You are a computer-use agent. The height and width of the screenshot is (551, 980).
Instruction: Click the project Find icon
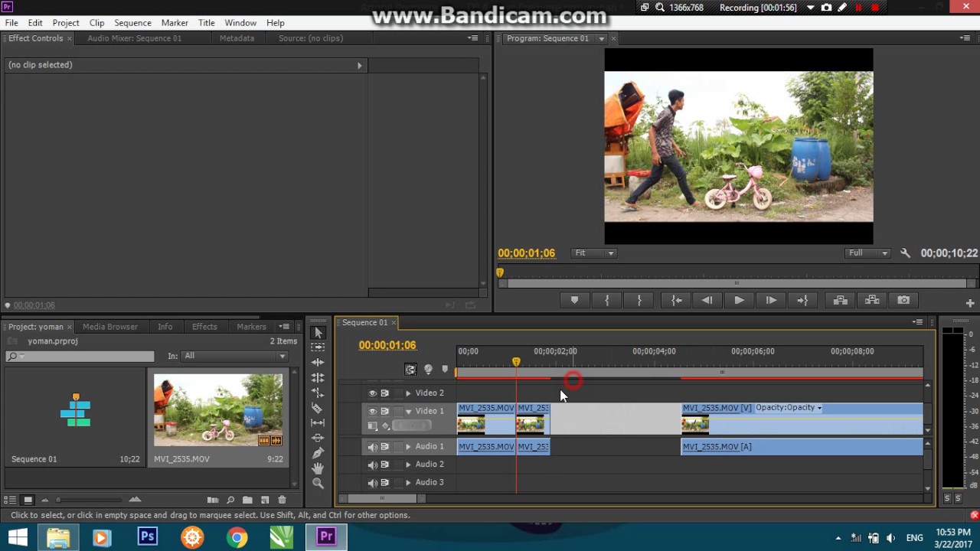tap(230, 500)
